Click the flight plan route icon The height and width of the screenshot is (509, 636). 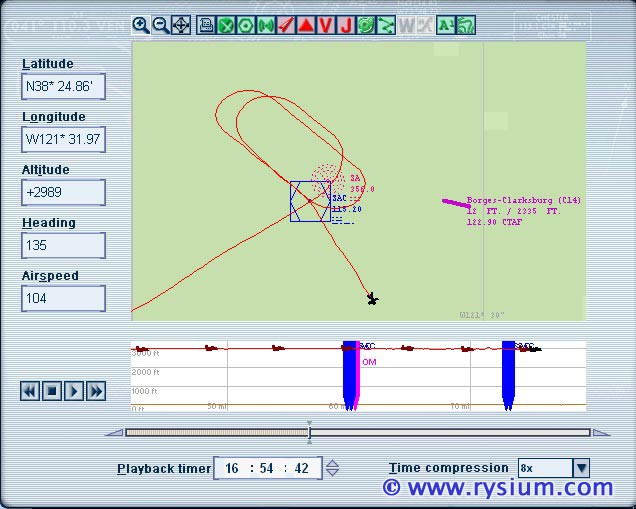click(x=386, y=25)
